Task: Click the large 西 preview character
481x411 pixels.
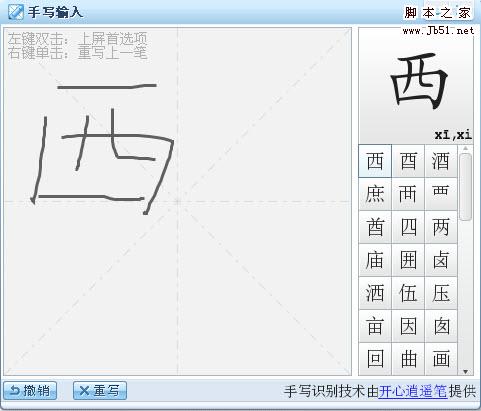Action: click(x=419, y=82)
